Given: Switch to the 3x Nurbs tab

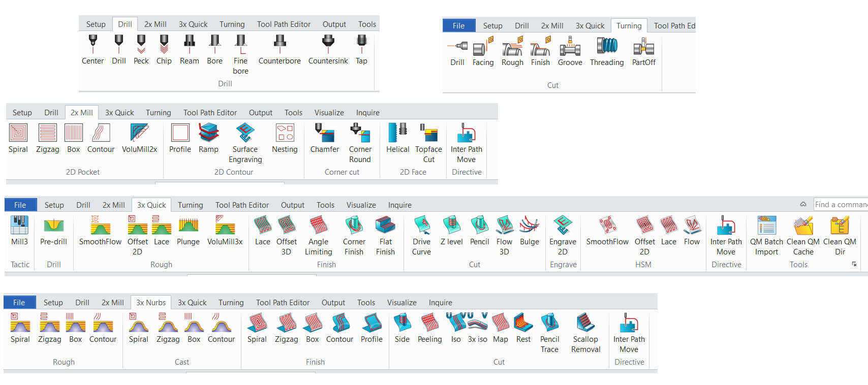Looking at the screenshot, I should click(151, 303).
